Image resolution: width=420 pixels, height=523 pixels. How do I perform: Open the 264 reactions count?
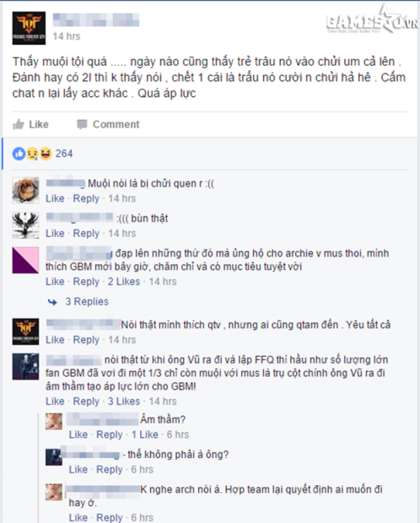pos(64,154)
